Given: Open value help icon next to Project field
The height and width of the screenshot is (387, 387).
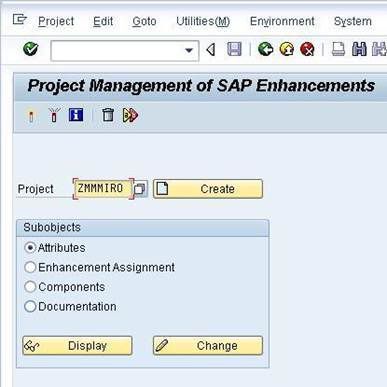Looking at the screenshot, I should coord(140,189).
